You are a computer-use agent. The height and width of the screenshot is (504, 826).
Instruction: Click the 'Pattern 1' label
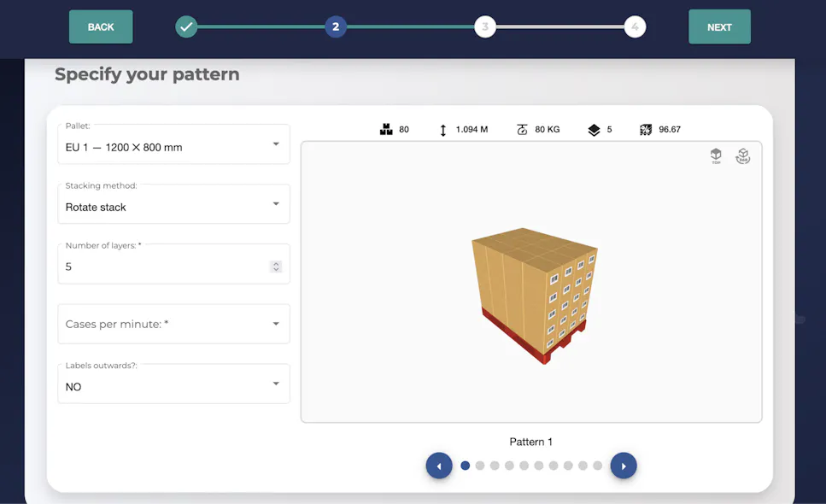(531, 442)
